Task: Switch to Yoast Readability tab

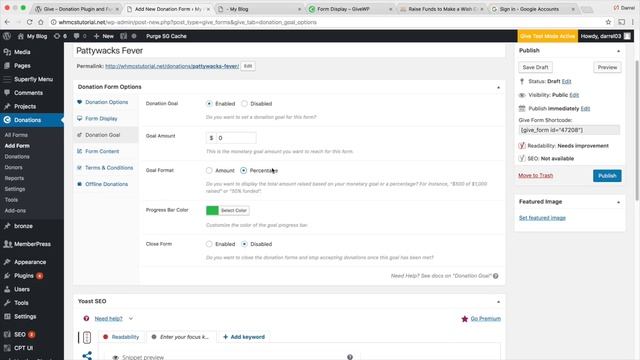Action: click(x=122, y=337)
